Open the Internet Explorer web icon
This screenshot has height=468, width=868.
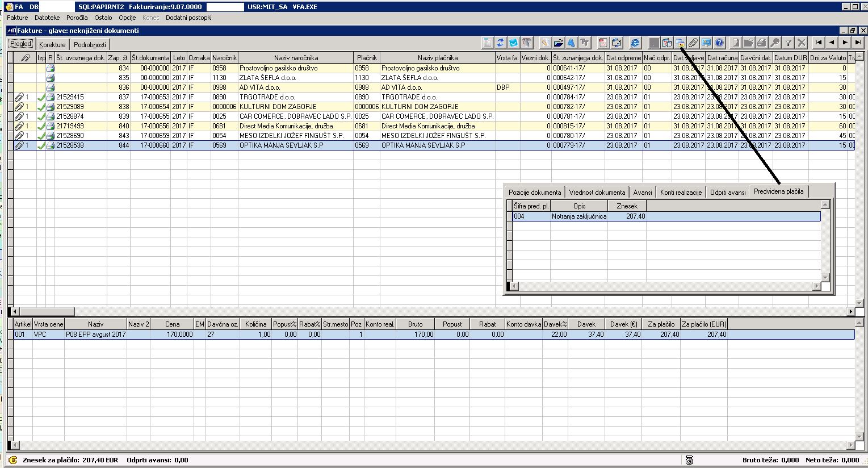click(x=635, y=43)
